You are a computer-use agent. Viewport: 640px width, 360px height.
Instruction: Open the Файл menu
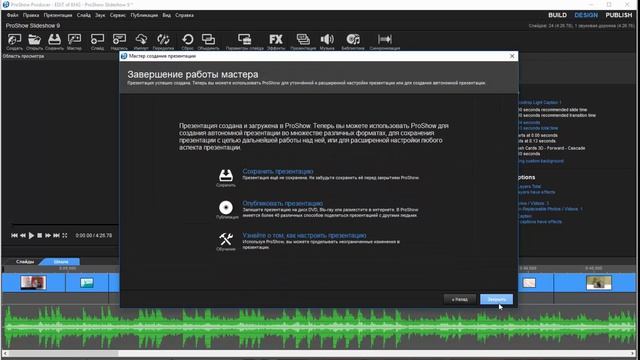click(x=12, y=15)
